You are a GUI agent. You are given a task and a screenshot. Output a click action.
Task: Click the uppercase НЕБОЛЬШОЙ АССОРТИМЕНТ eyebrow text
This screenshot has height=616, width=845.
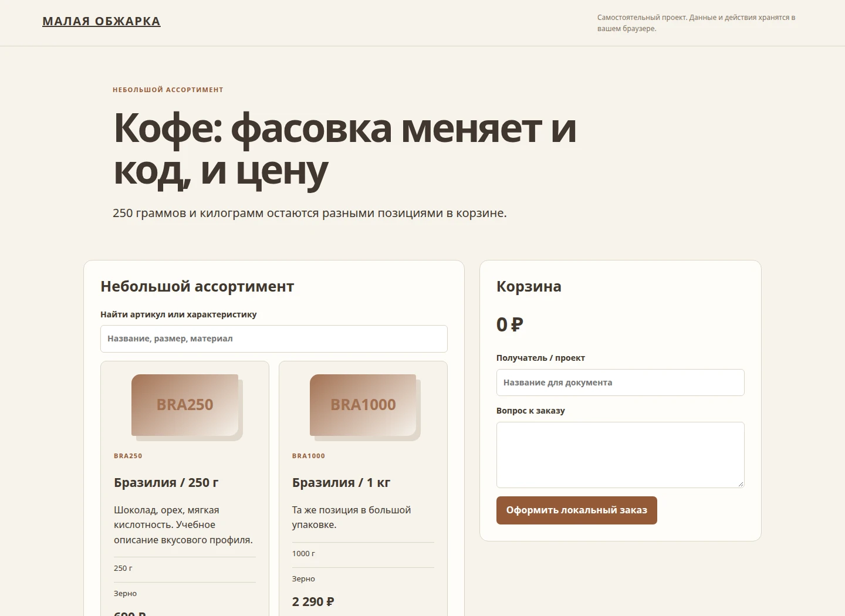point(168,90)
